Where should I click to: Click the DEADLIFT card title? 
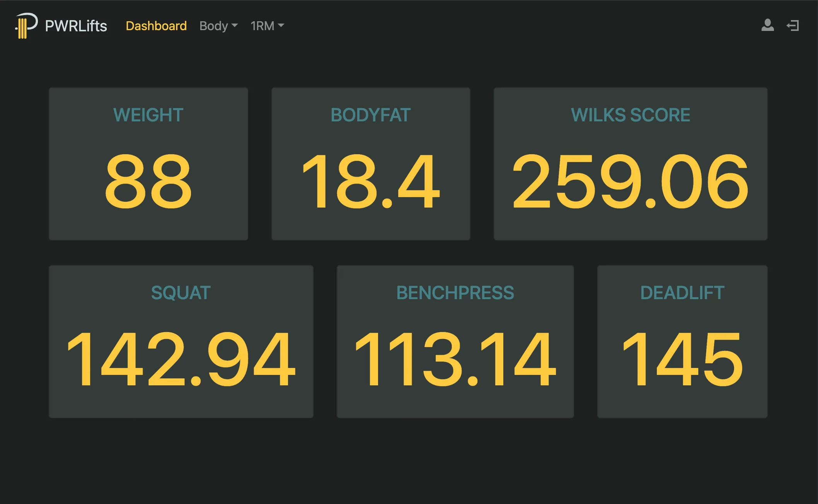[682, 293]
